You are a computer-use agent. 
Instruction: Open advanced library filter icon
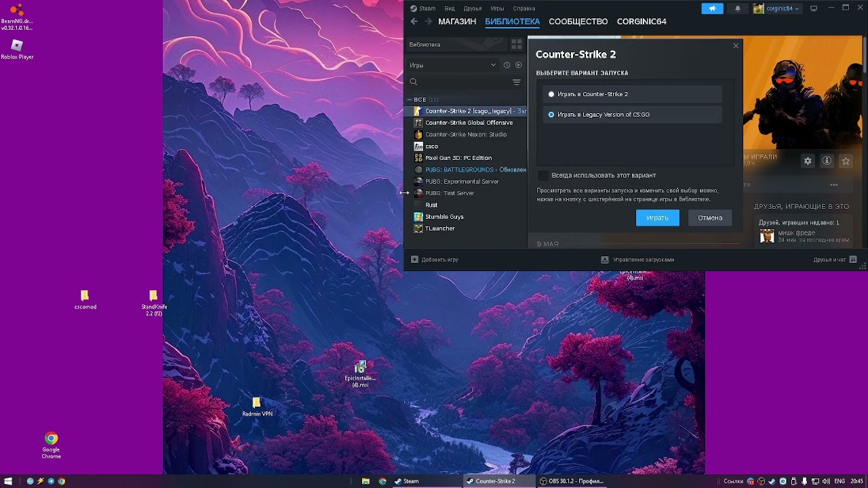(517, 82)
